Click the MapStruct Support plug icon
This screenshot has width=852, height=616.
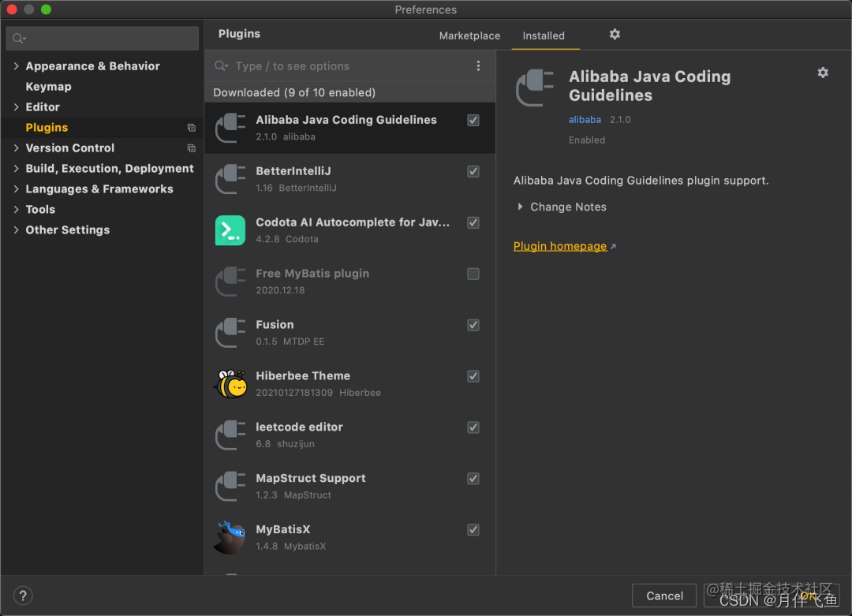pyautogui.click(x=231, y=486)
